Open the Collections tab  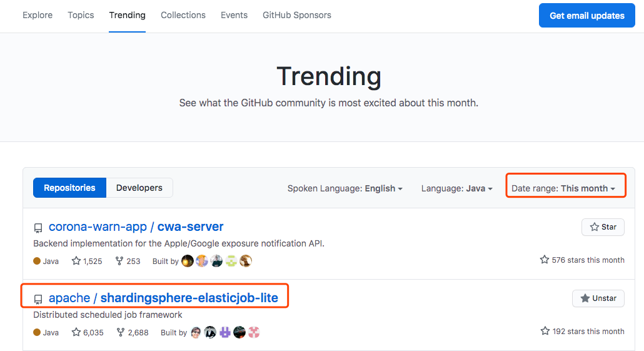coord(183,15)
